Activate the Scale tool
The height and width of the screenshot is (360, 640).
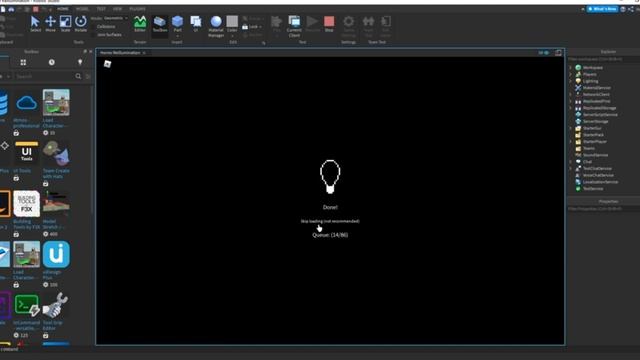click(x=65, y=24)
